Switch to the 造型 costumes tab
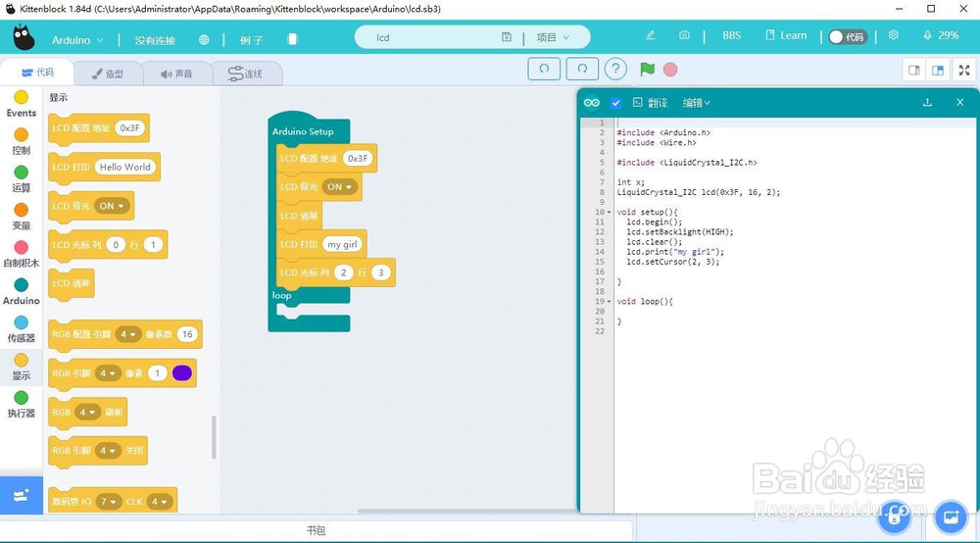This screenshot has height=543, width=980. pyautogui.click(x=108, y=74)
